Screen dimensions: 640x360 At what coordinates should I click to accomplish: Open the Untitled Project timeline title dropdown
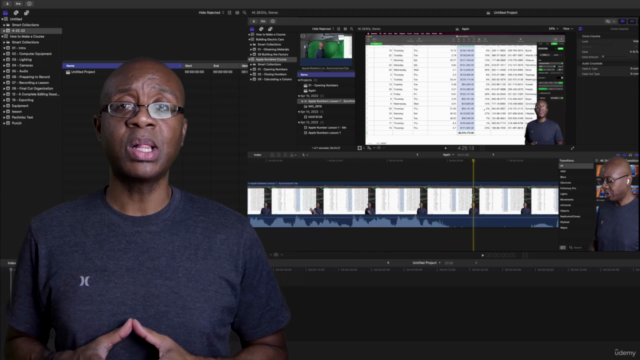427,263
